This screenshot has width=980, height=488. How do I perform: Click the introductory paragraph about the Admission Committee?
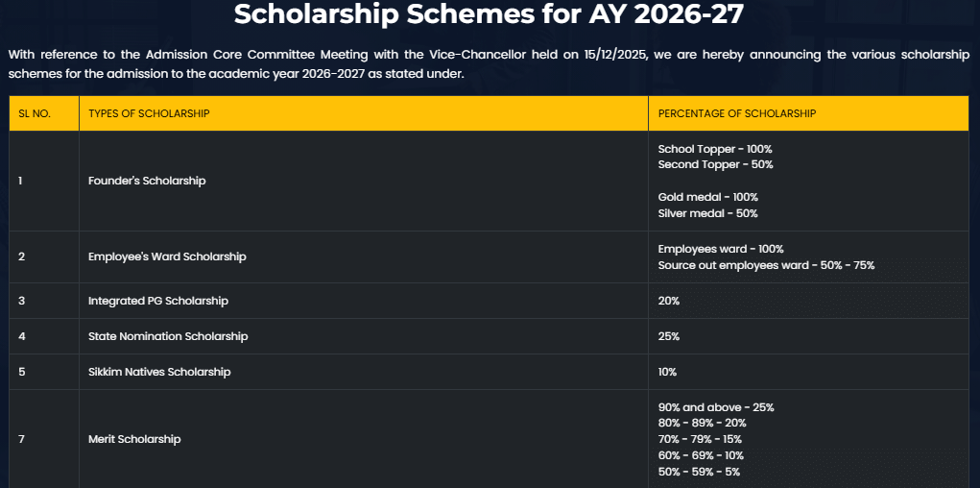tap(490, 64)
